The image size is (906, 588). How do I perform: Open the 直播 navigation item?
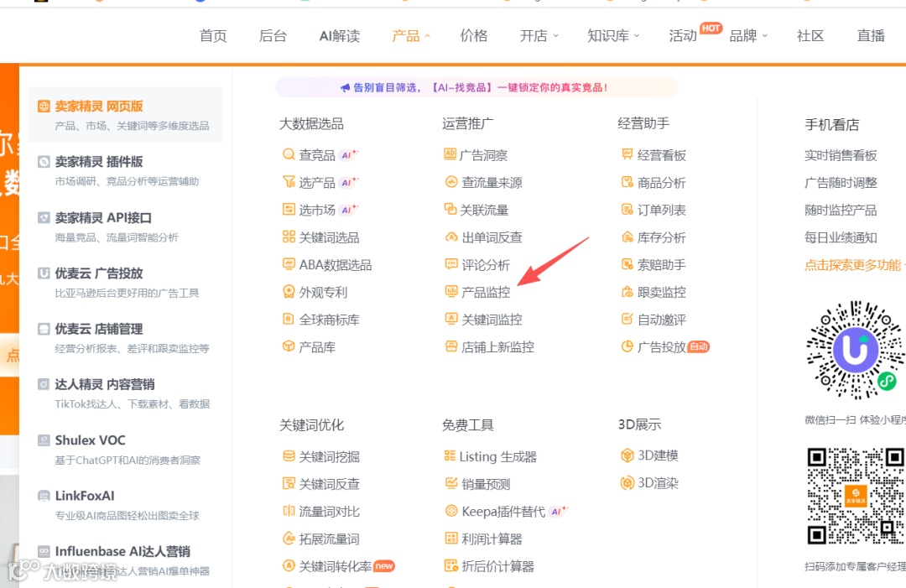click(871, 36)
